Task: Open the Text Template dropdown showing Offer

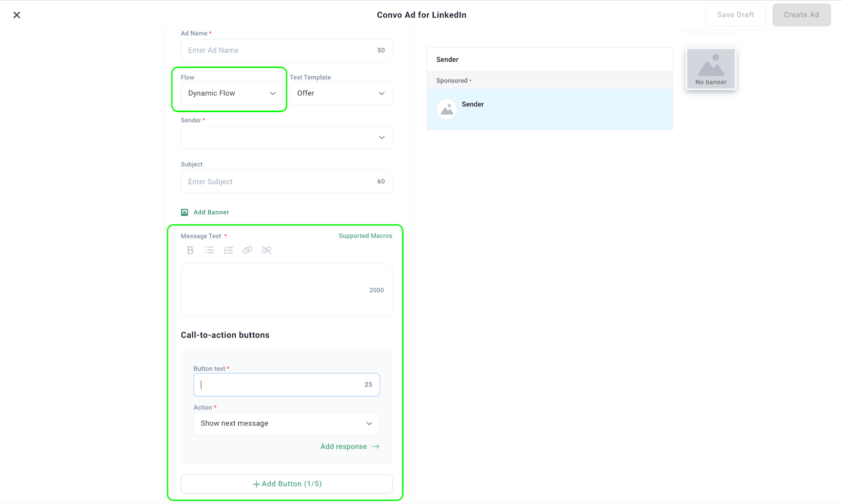Action: [341, 93]
